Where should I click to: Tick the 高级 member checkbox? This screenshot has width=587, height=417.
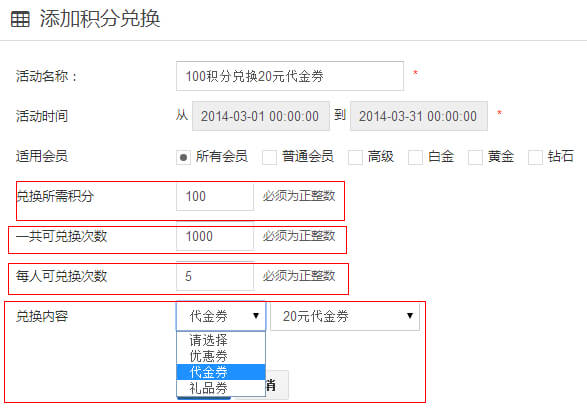pyautogui.click(x=355, y=157)
